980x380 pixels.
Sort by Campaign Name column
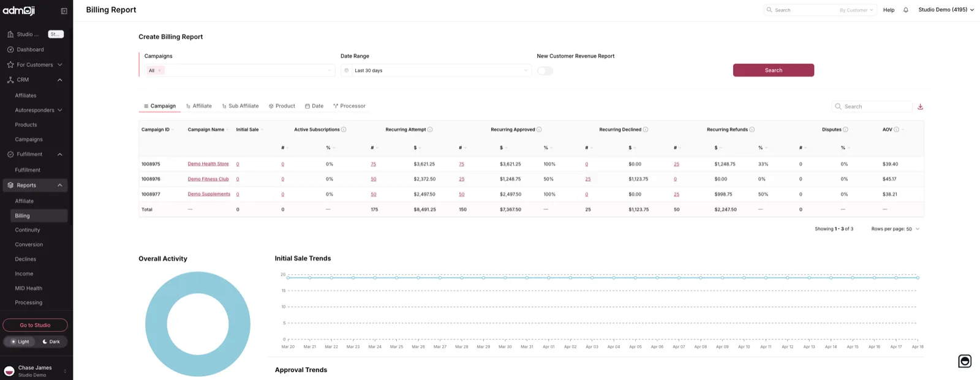click(208, 130)
